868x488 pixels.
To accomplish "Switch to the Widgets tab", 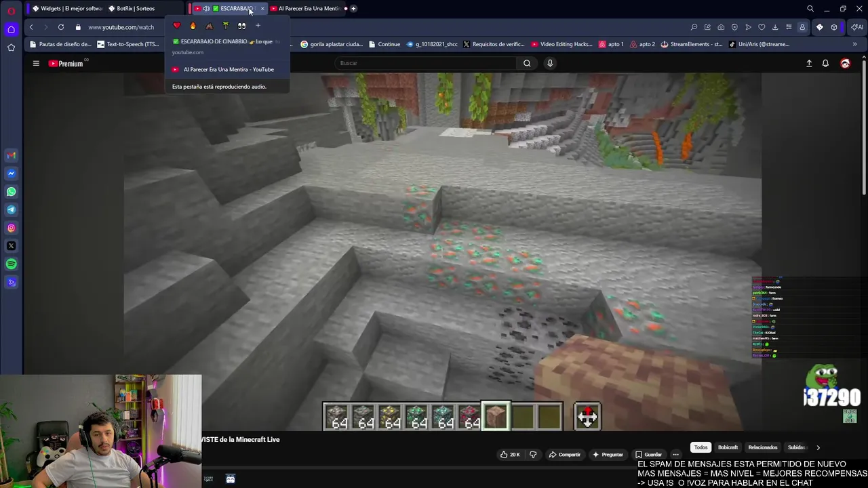I will [67, 9].
